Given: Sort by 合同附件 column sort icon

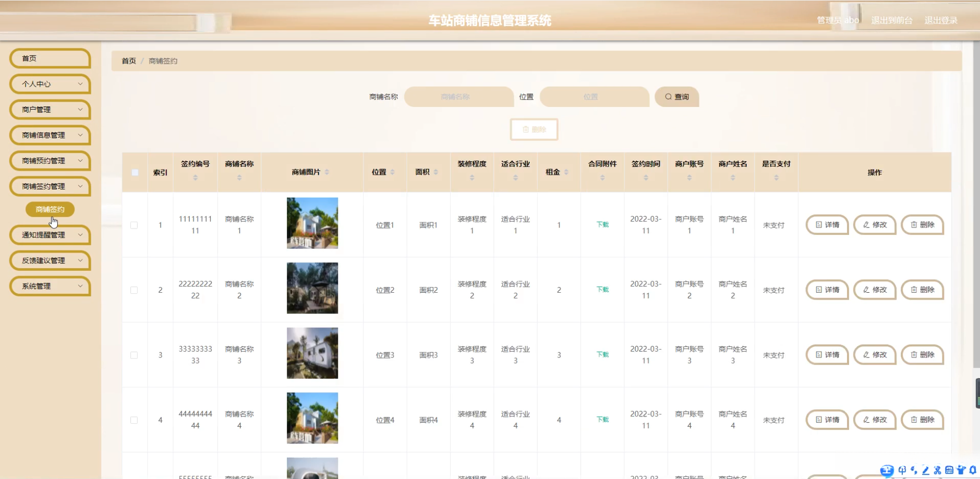Looking at the screenshot, I should (x=602, y=178).
